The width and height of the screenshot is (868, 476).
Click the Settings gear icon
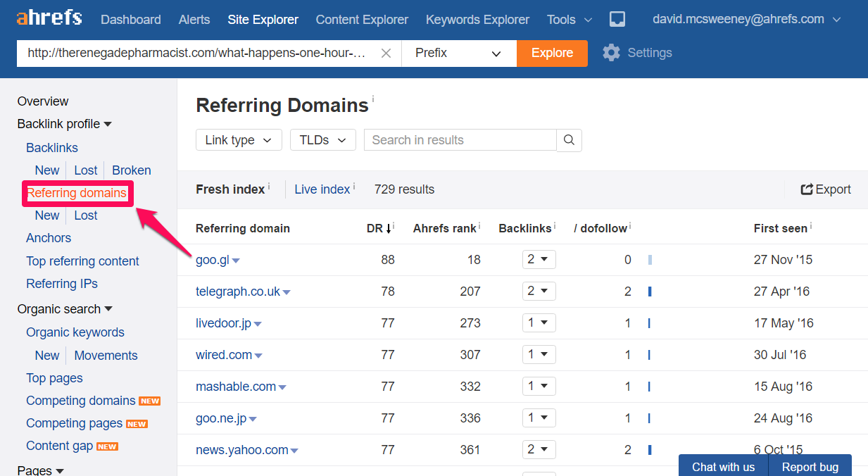pyautogui.click(x=611, y=53)
